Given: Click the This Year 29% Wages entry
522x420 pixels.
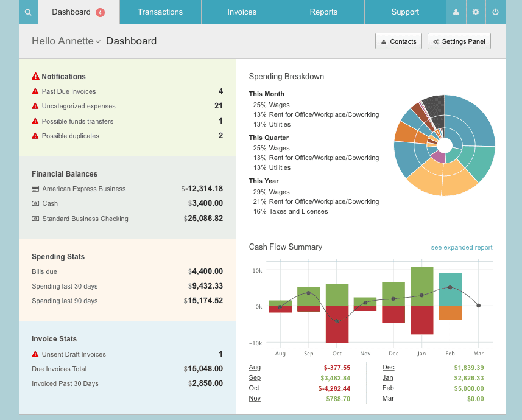Looking at the screenshot, I should coord(271,192).
